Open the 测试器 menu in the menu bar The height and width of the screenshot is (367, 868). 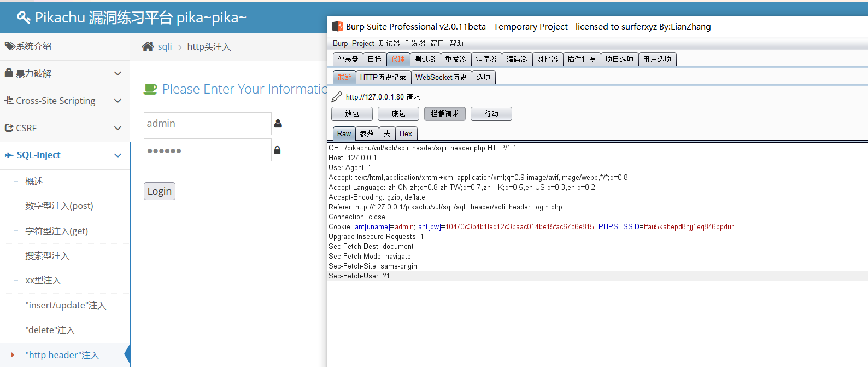389,43
